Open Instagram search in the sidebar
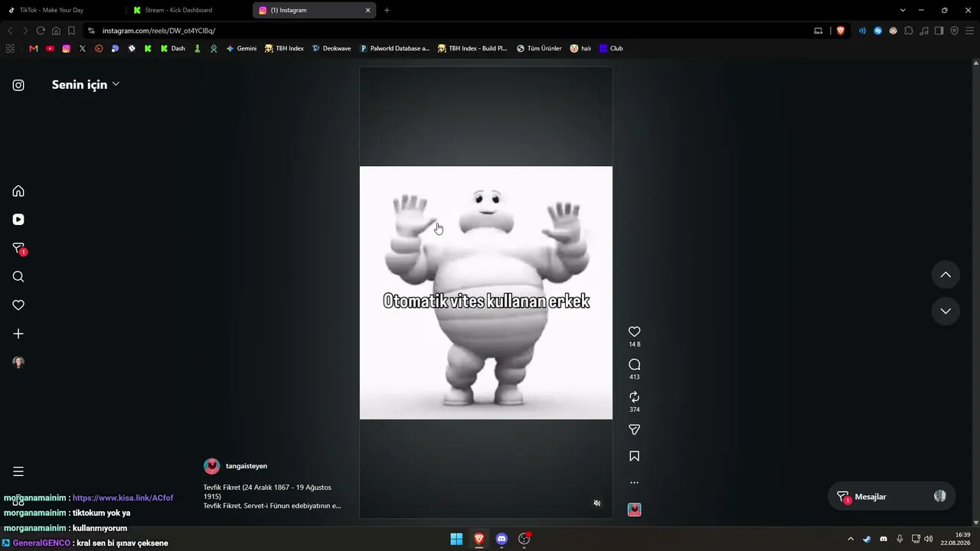980x551 pixels. 18,276
